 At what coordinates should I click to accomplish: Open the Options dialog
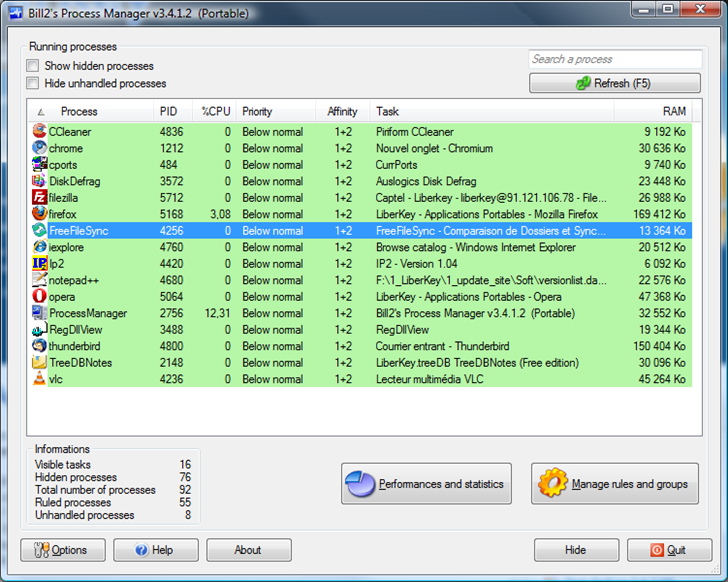[63, 550]
